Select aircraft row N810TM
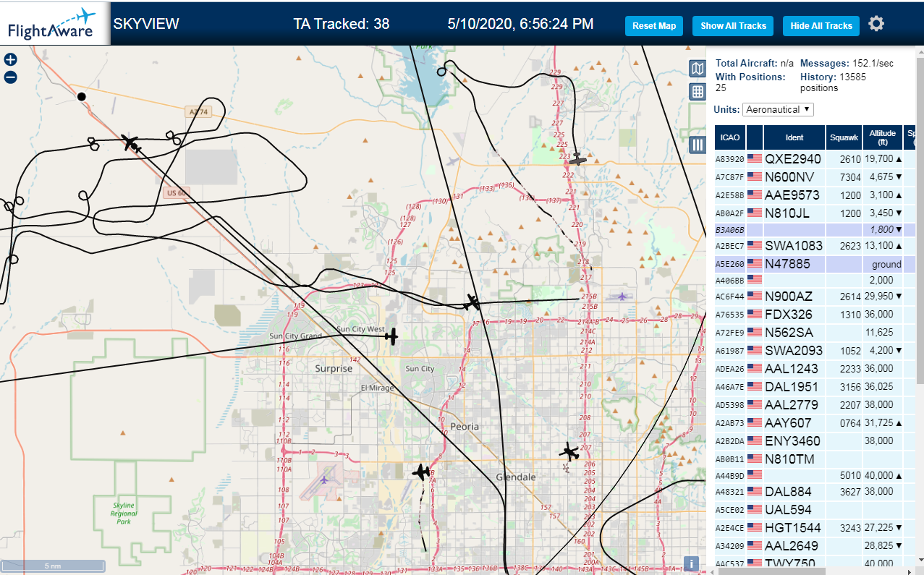Screen dimensions: 924x575 coord(815,459)
